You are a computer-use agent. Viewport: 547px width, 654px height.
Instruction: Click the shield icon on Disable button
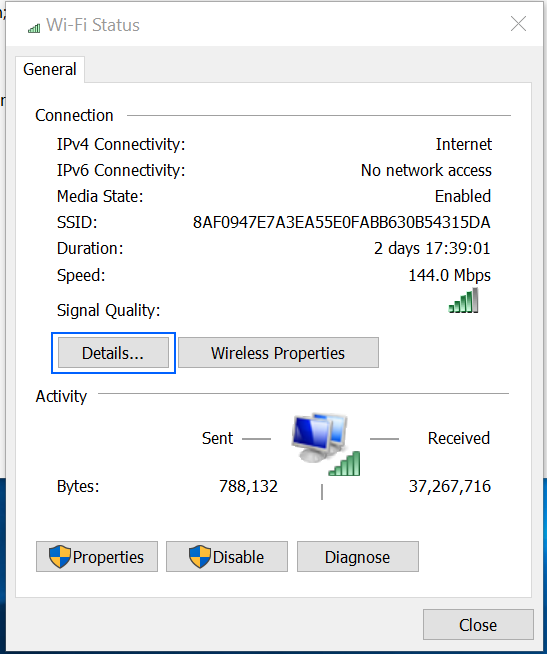coord(199,557)
